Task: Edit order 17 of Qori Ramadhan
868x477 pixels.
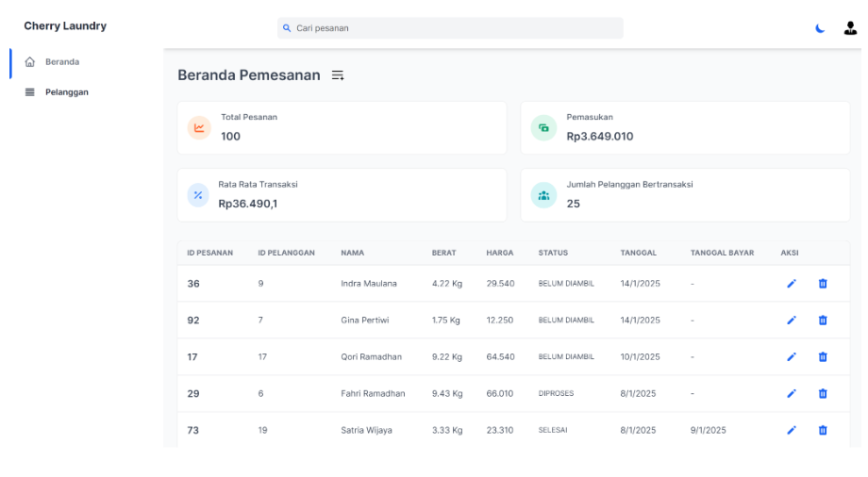Action: 792,357
